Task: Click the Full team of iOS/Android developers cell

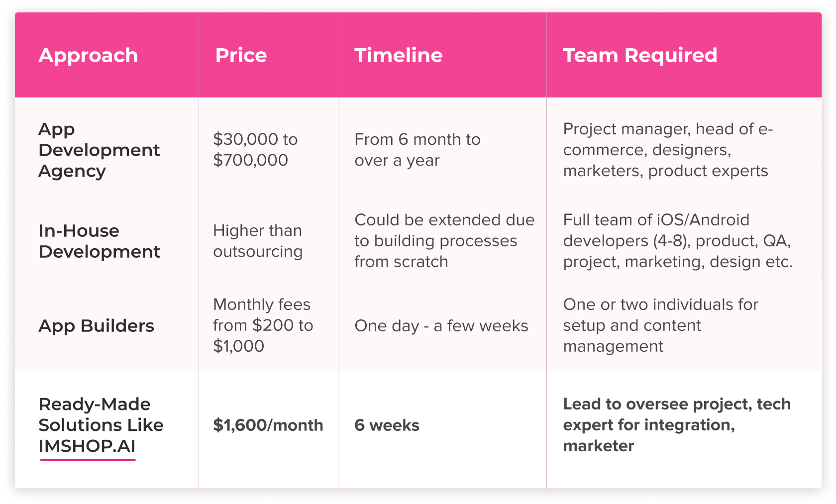Action: point(677,241)
